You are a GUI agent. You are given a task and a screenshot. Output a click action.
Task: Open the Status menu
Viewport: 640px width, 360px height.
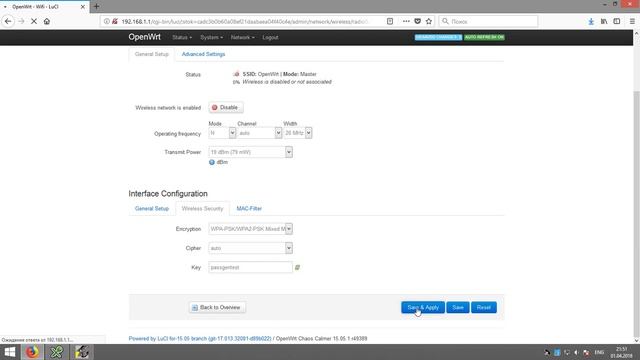pyautogui.click(x=182, y=37)
